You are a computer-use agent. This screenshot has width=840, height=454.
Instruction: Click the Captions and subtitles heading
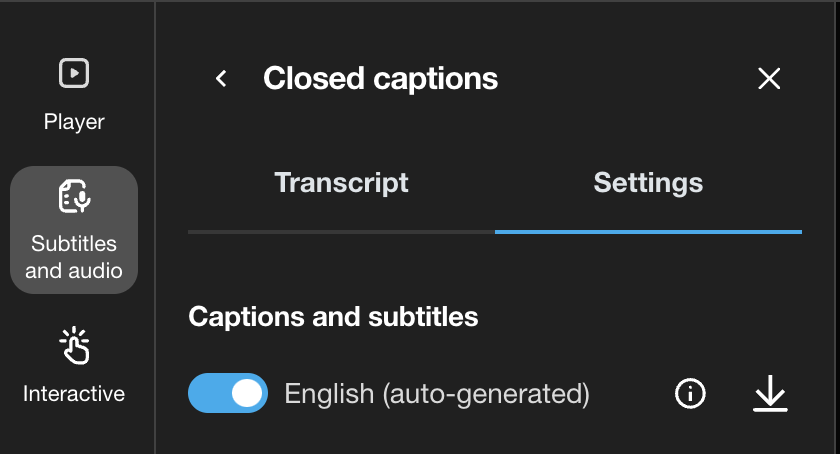coord(333,317)
